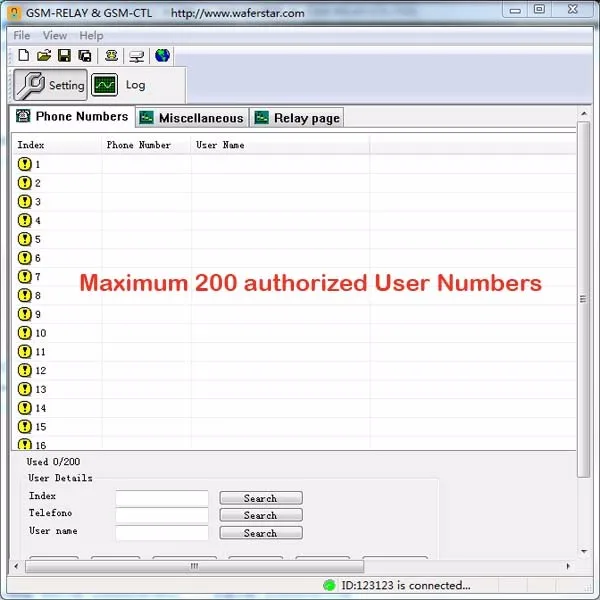Select the warning icon of row 12
This screenshot has width=600, height=600.
point(24,370)
